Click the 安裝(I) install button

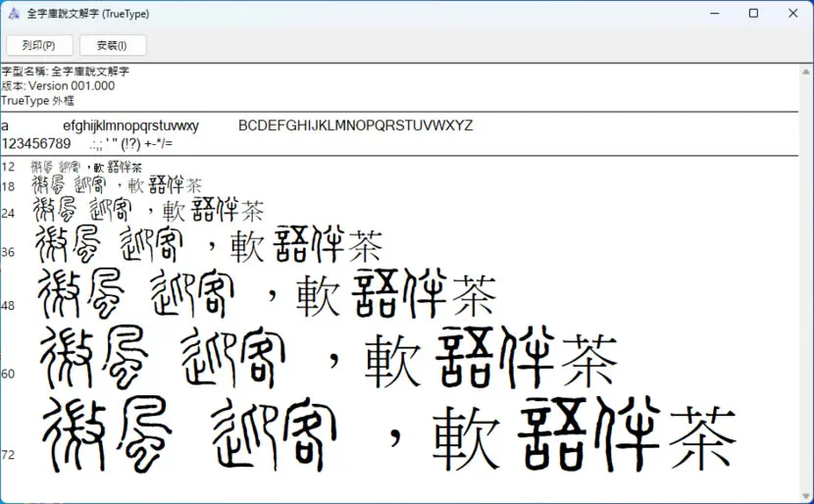(112, 46)
